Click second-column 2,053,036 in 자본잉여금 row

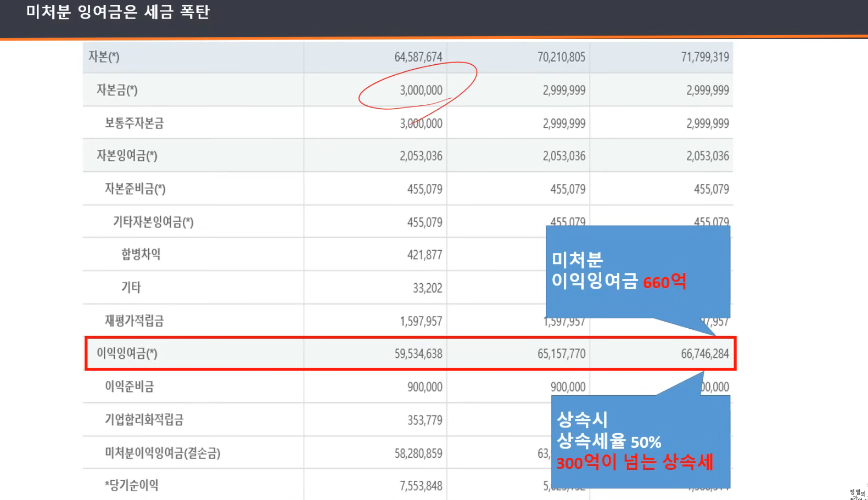pyautogui.click(x=564, y=156)
